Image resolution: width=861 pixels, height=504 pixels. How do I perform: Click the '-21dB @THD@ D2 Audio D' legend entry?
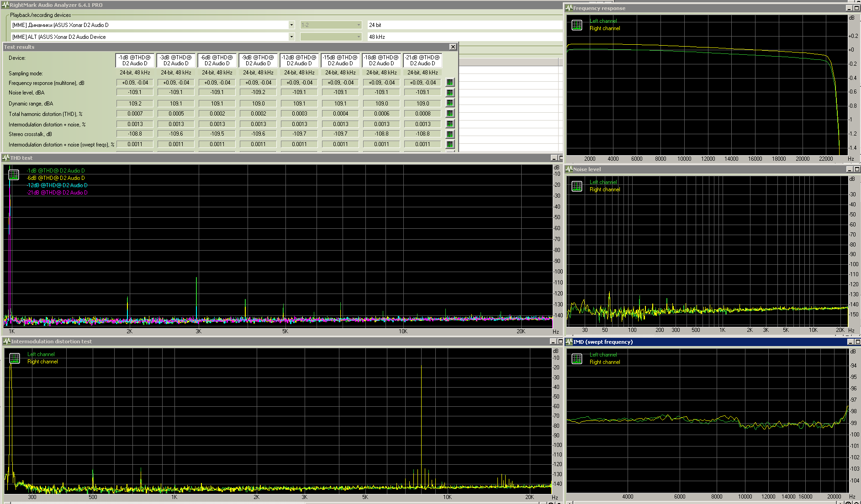57,193
